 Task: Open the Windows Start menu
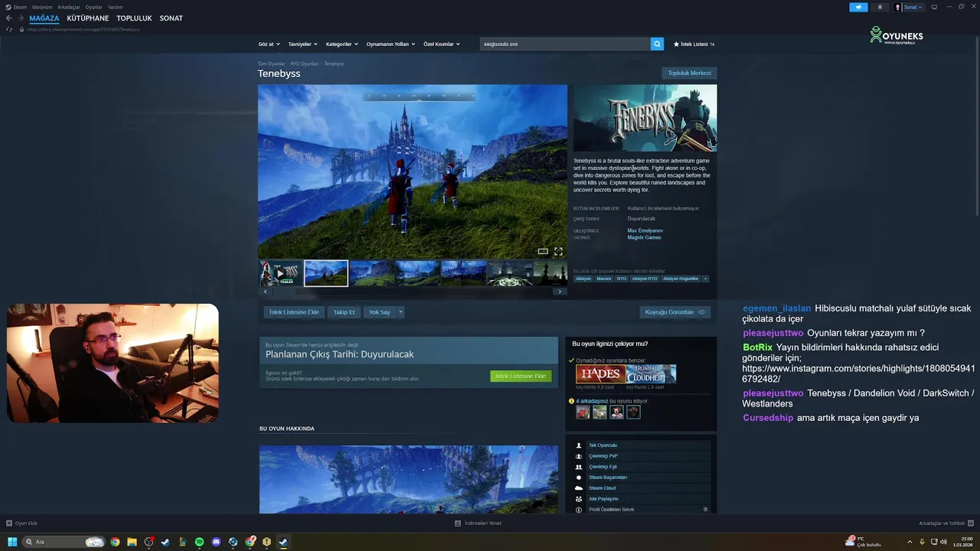tap(12, 542)
